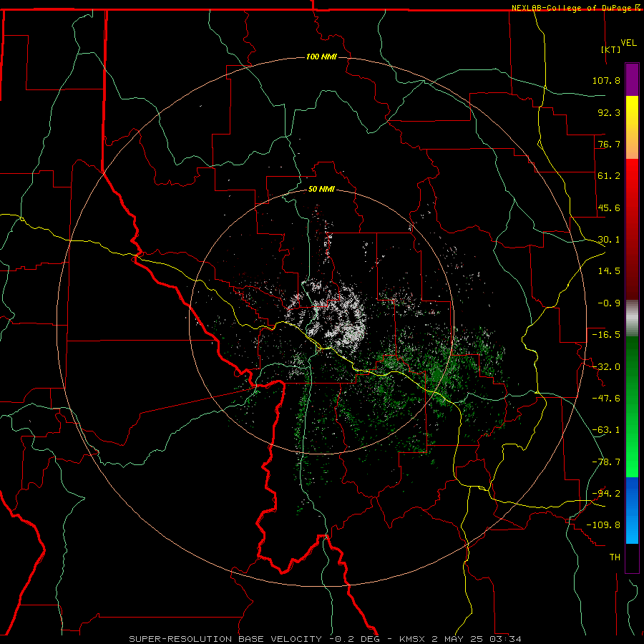
Task: Click the -63.1 legend value
Action: (x=606, y=430)
